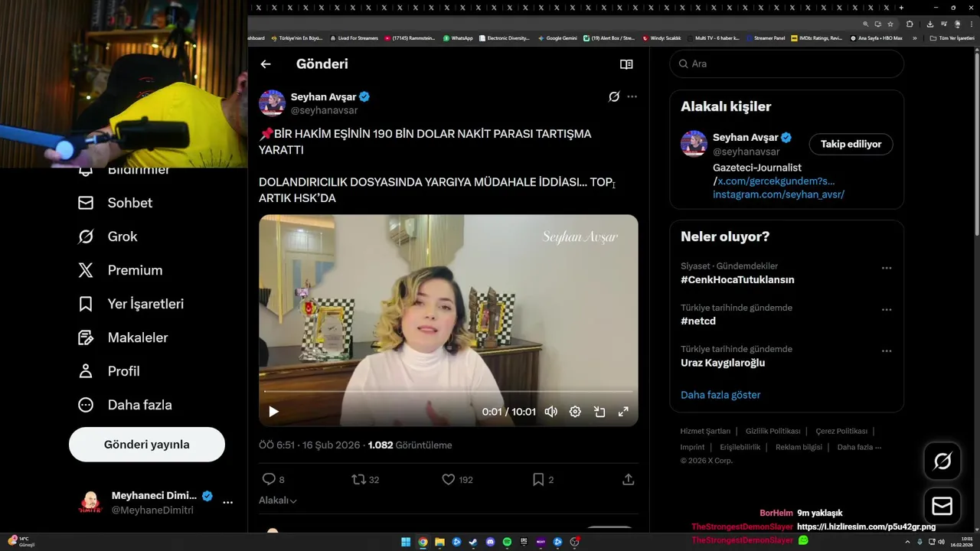The height and width of the screenshot is (551, 980).
Task: Click the Gönderi yayınla button
Action: coord(147,445)
